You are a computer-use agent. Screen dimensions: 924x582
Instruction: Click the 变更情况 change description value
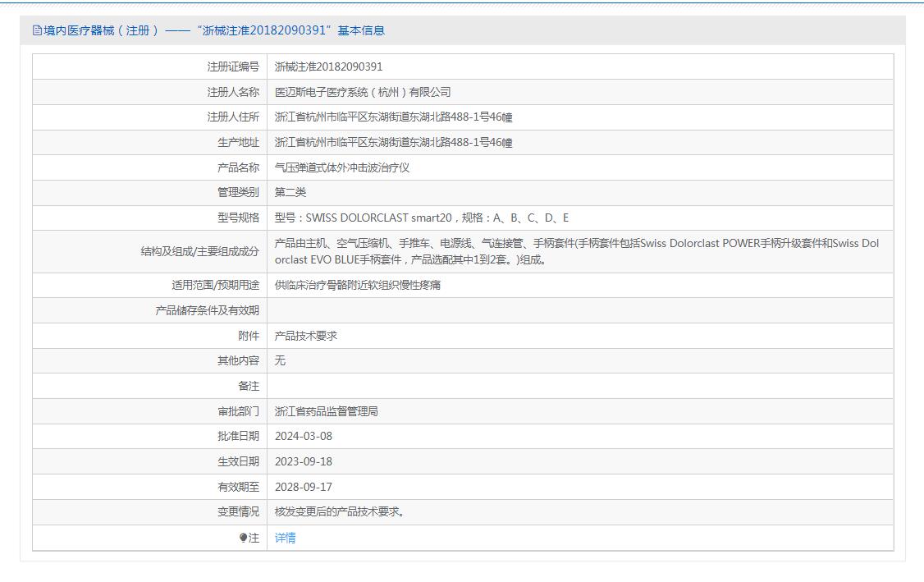[339, 512]
